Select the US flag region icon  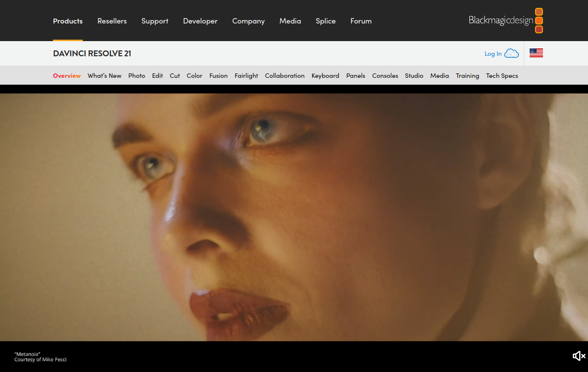tap(536, 53)
